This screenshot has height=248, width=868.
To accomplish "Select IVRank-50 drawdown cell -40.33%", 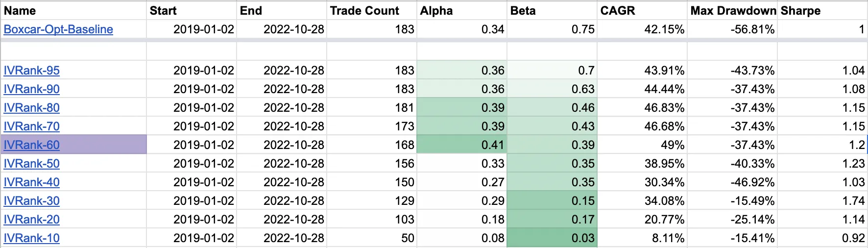I will tap(732, 164).
